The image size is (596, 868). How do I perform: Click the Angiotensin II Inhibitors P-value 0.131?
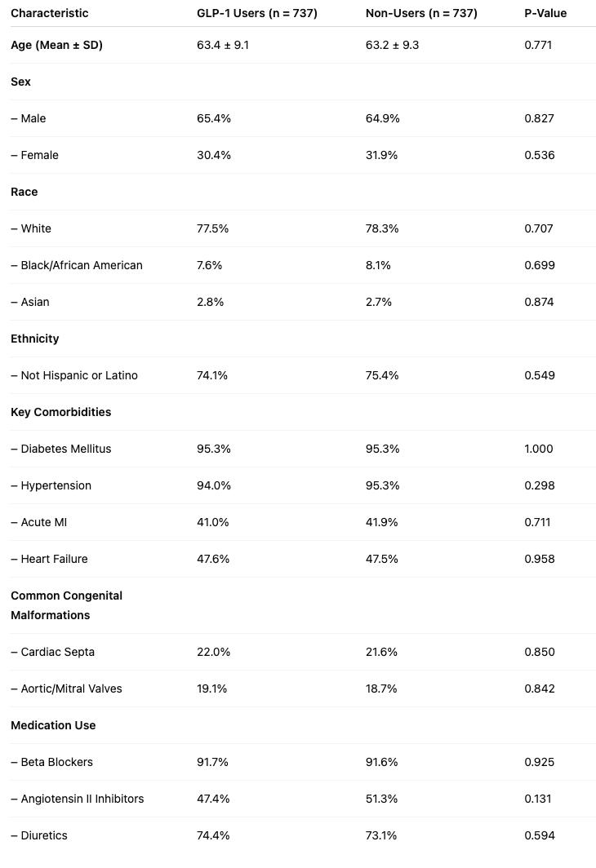point(539,799)
